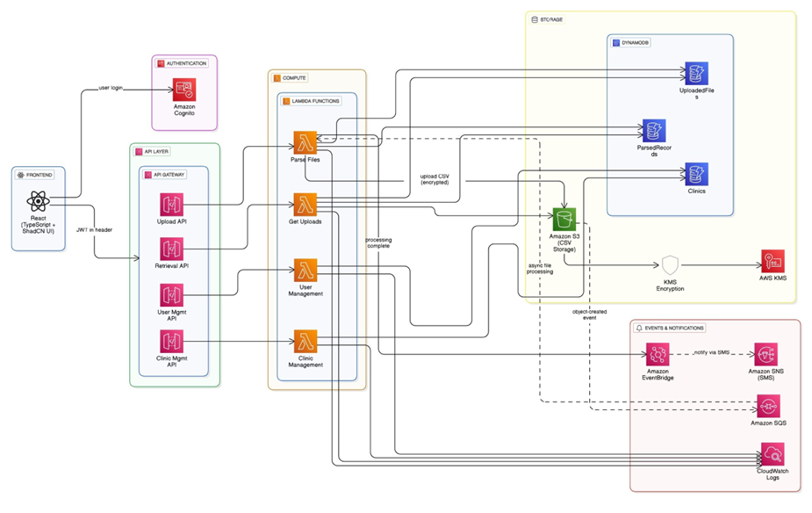
Task: Click the User Management Lambda icon
Action: click(305, 270)
